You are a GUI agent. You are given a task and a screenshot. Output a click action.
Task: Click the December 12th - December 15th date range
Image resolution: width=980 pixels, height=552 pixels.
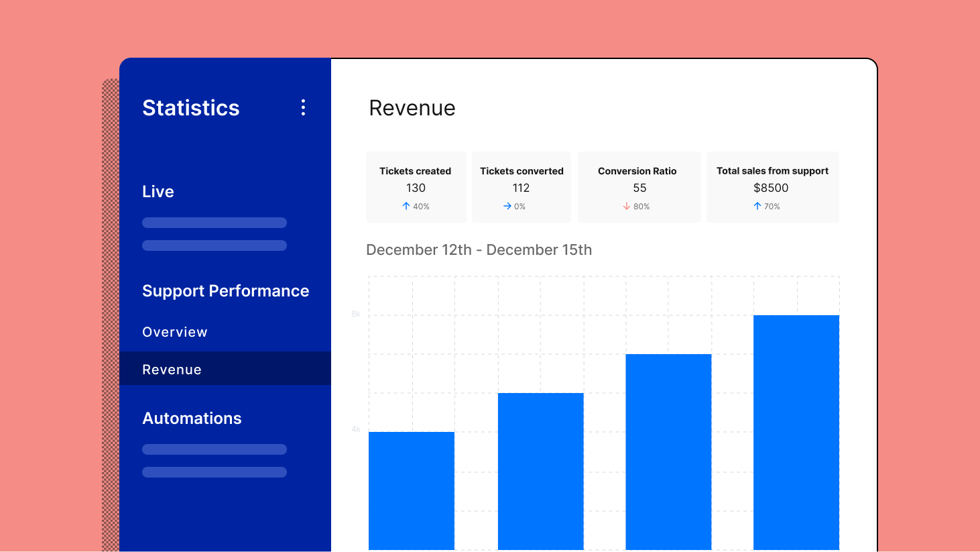(x=479, y=250)
